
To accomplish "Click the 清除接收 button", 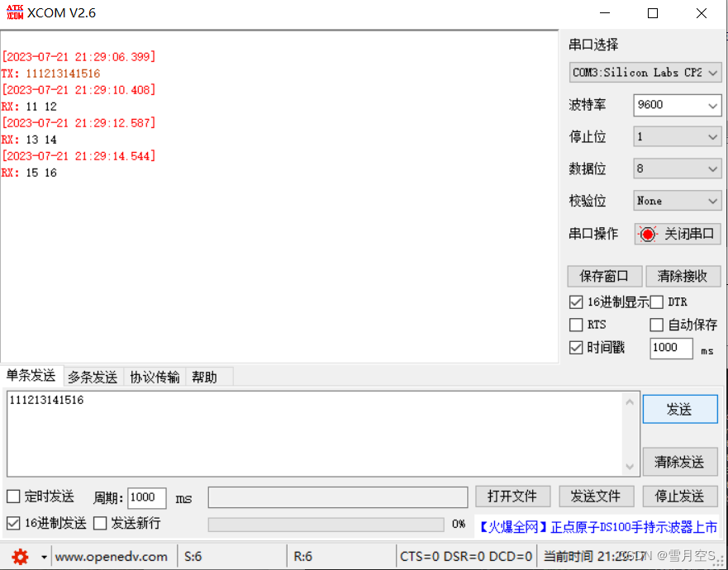I will [x=683, y=277].
